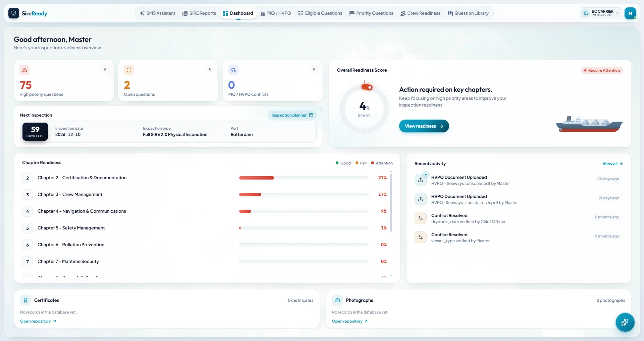Expand the BC CARRIER vessel selector dropdown
The height and width of the screenshot is (341, 644).
pyautogui.click(x=600, y=13)
